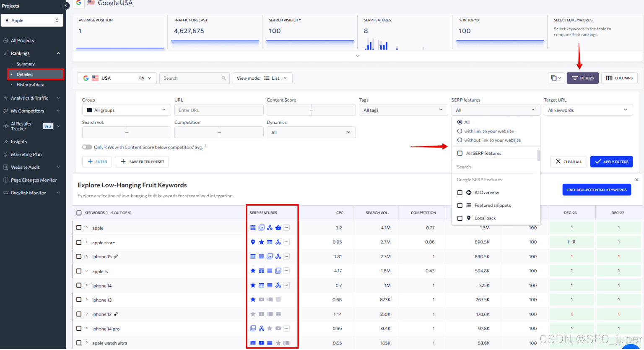Screen dimensions: 644x350
Task: Open All Projects in sidebar
Action: tap(22, 40)
